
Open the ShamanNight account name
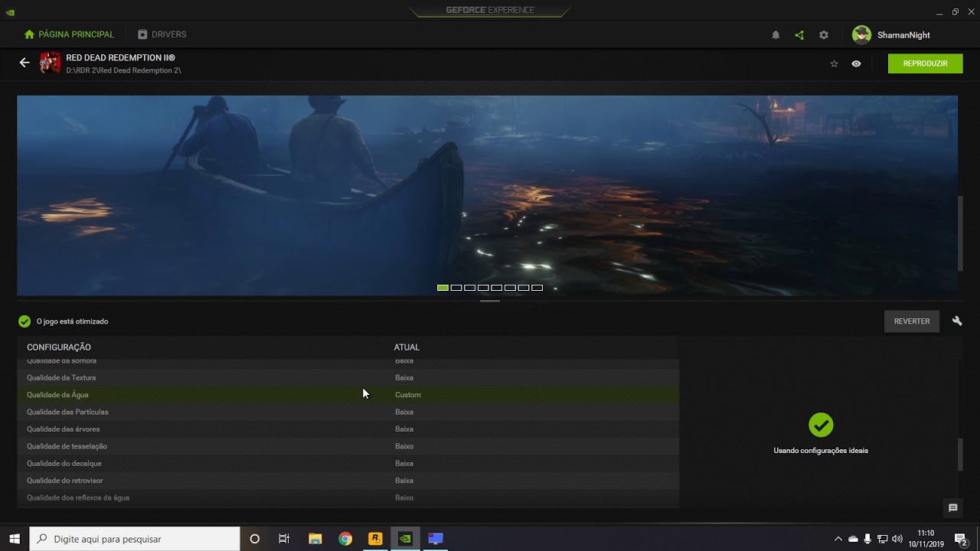coord(903,35)
